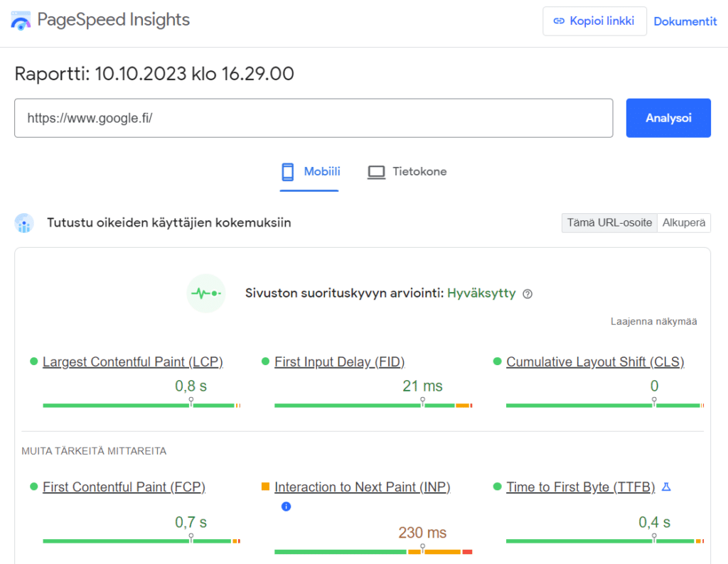This screenshot has width=728, height=564.
Task: Click the FID distribution bar
Action: (x=373, y=406)
